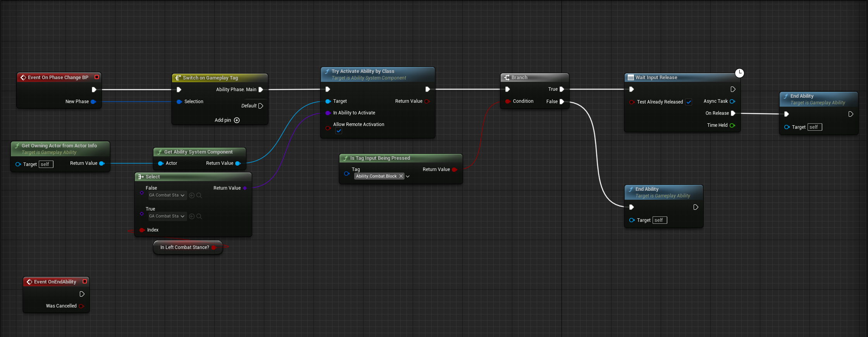Select the Switch on Gameplay Tag node title
This screenshot has height=337, width=868.
coord(210,78)
